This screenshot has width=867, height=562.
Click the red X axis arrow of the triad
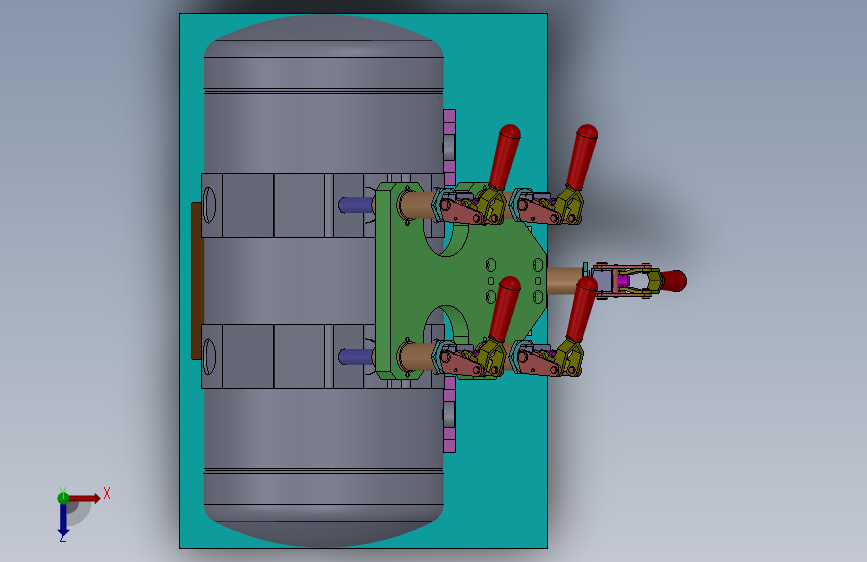point(84,498)
